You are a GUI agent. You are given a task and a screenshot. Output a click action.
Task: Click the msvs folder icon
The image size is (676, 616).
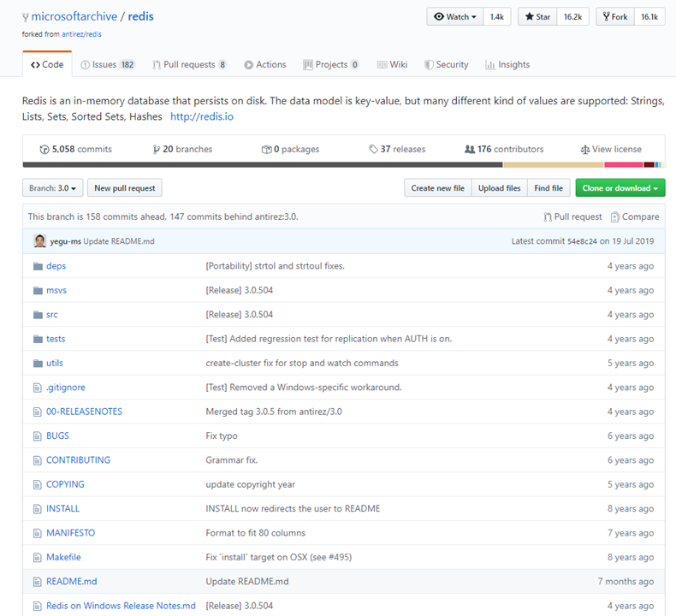(x=38, y=290)
